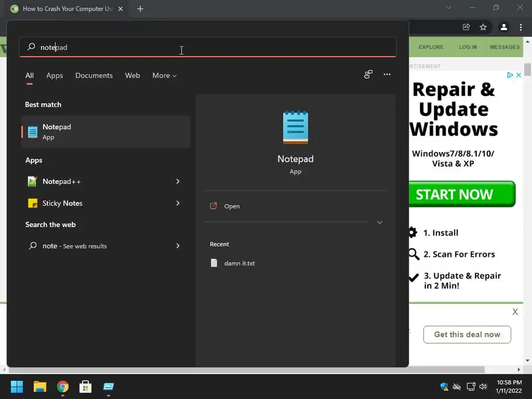
Task: Click into the search box containing 'notepad'
Action: (208, 47)
